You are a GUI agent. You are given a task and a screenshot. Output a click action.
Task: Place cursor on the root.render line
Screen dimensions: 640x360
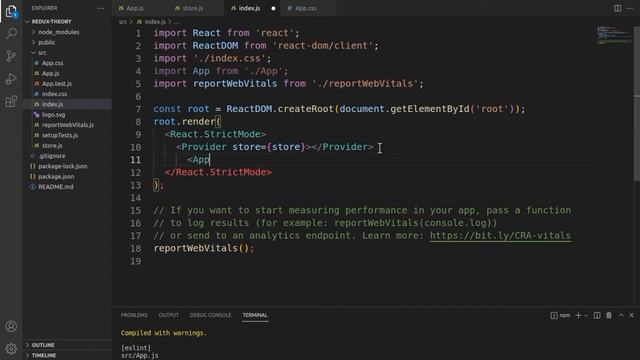[x=187, y=122]
